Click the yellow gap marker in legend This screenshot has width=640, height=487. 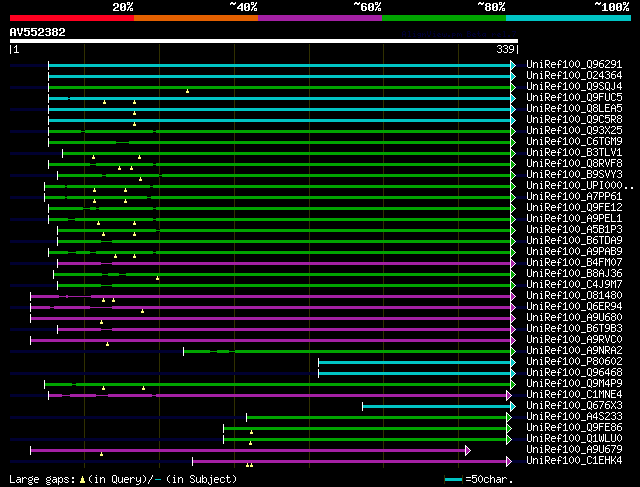82,479
